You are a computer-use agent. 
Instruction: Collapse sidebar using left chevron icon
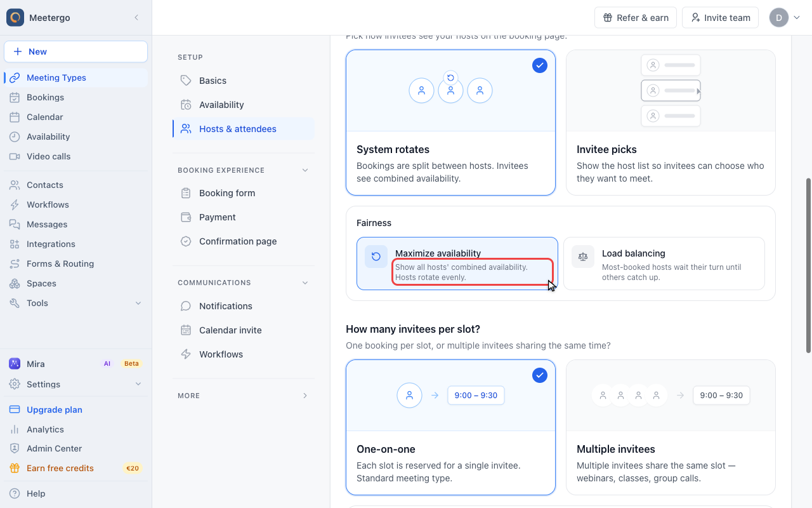pyautogui.click(x=136, y=18)
